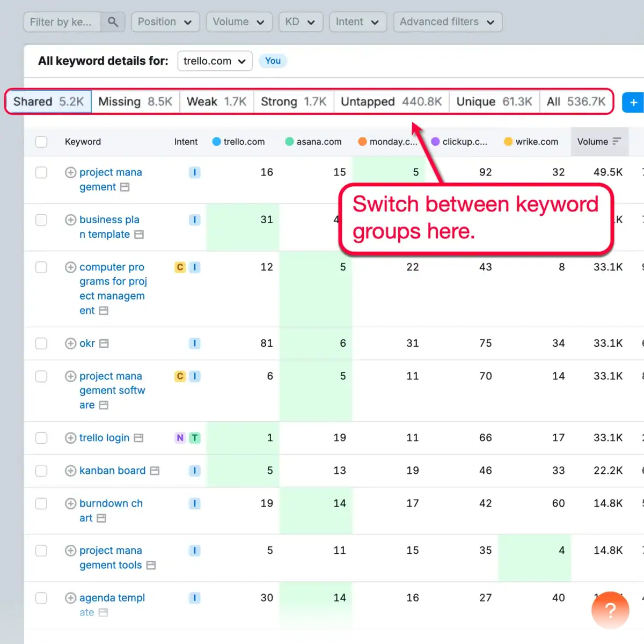The width and height of the screenshot is (644, 644).
Task: Click the keyword search magnifier icon
Action: [113, 22]
